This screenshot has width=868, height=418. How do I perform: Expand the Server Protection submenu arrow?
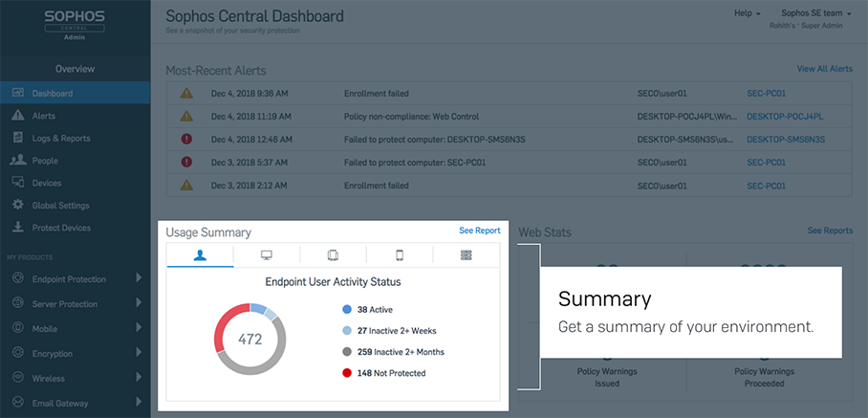(139, 303)
